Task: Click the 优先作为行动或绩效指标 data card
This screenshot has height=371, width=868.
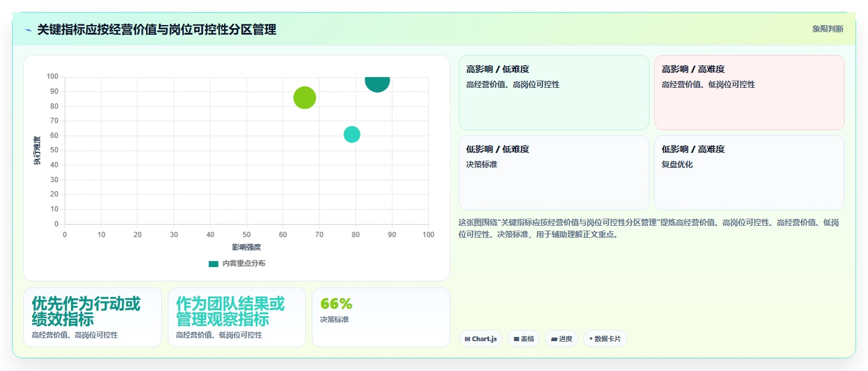Action: coord(93,317)
